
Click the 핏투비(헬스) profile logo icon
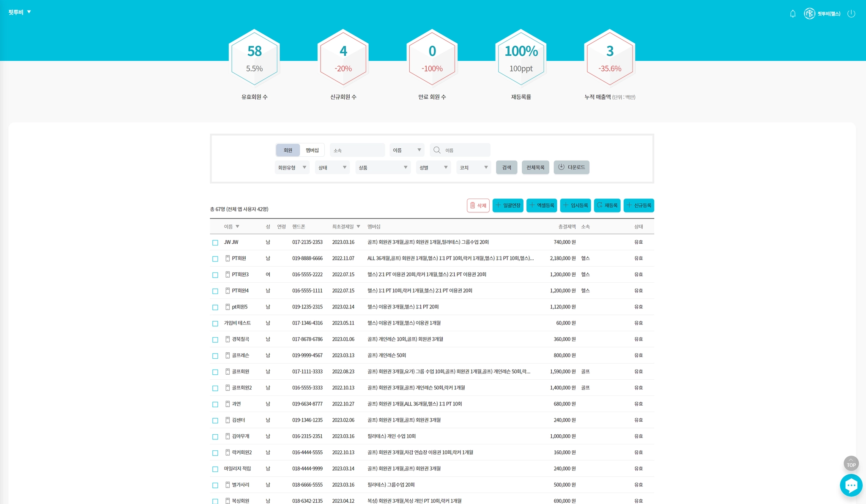pos(809,14)
